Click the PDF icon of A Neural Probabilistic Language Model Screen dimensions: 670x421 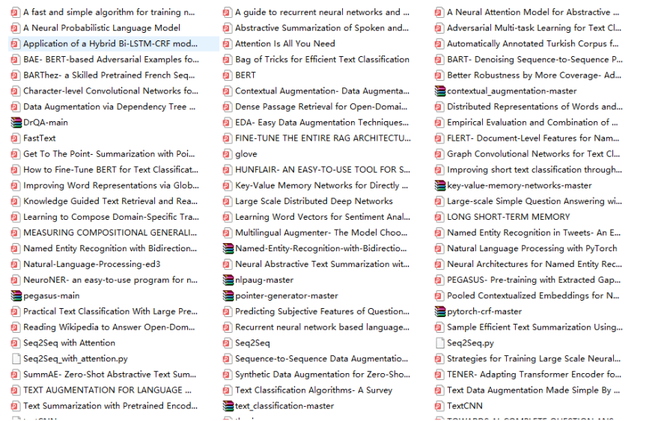click(15, 28)
